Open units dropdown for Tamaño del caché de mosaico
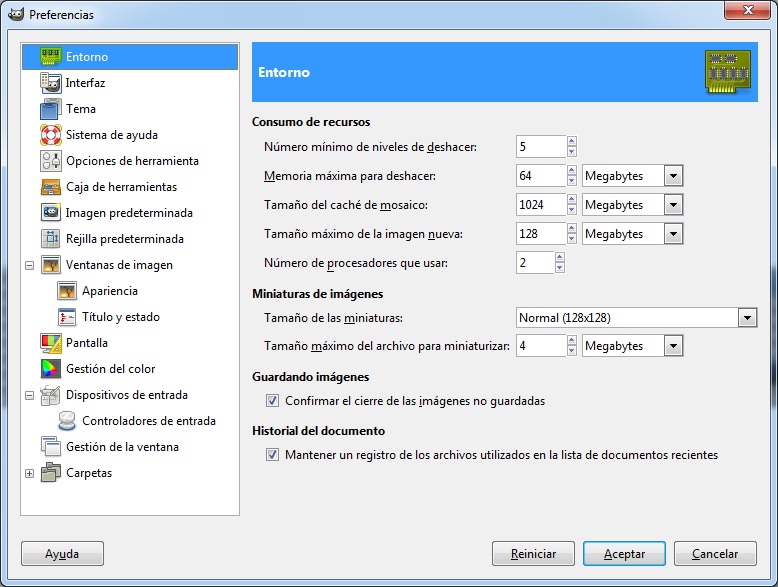Image resolution: width=778 pixels, height=587 pixels. coord(673,205)
